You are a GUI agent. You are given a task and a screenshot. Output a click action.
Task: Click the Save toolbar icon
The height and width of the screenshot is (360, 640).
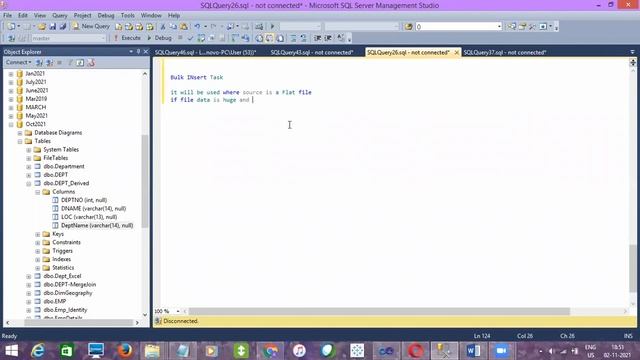pyautogui.click(x=53, y=27)
